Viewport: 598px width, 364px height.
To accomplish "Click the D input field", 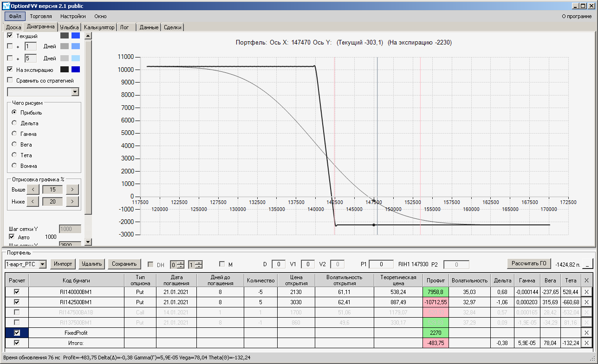I will click(279, 264).
